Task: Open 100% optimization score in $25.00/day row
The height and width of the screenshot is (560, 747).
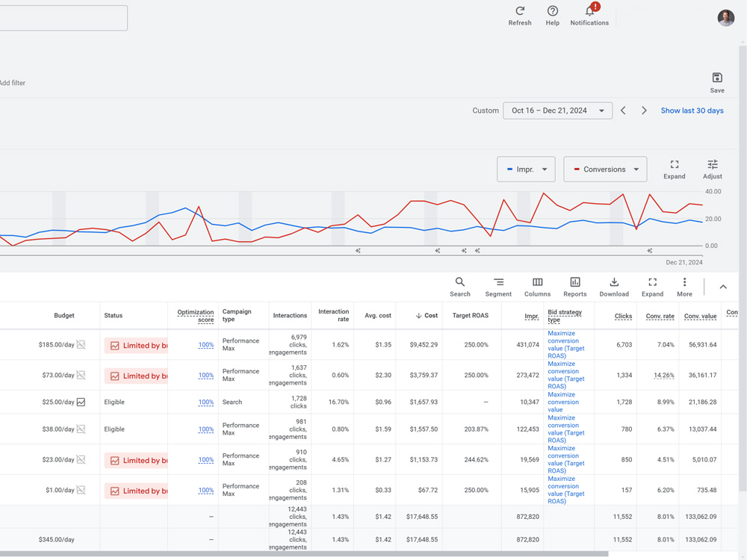Action: (x=206, y=402)
